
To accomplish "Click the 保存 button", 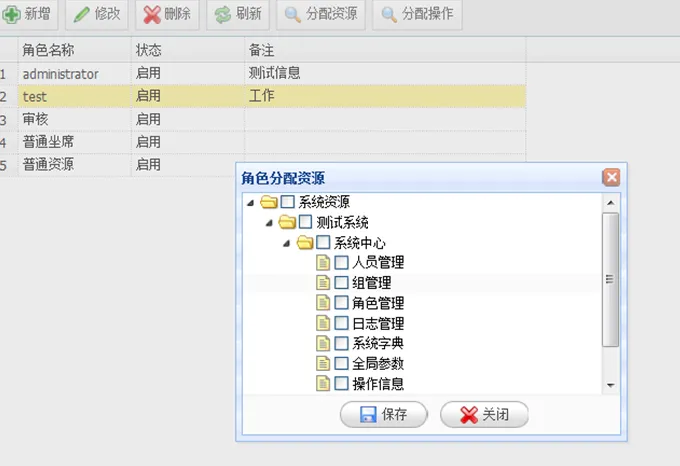I will (x=384, y=414).
